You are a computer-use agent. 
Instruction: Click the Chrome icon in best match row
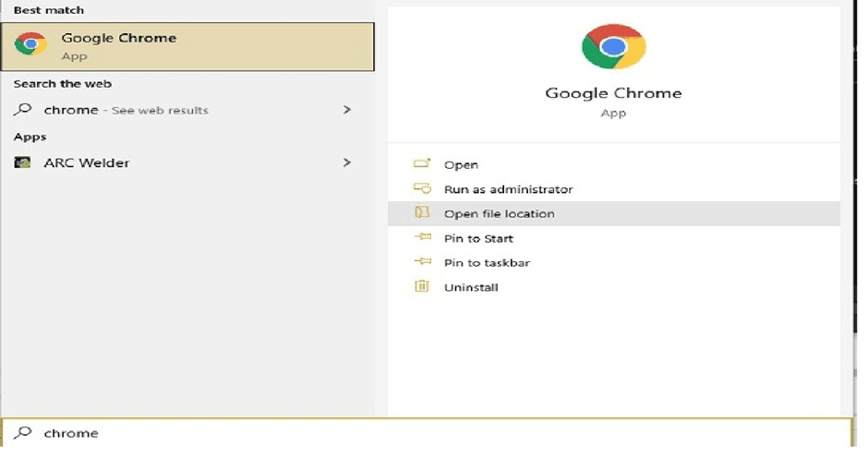[30, 44]
